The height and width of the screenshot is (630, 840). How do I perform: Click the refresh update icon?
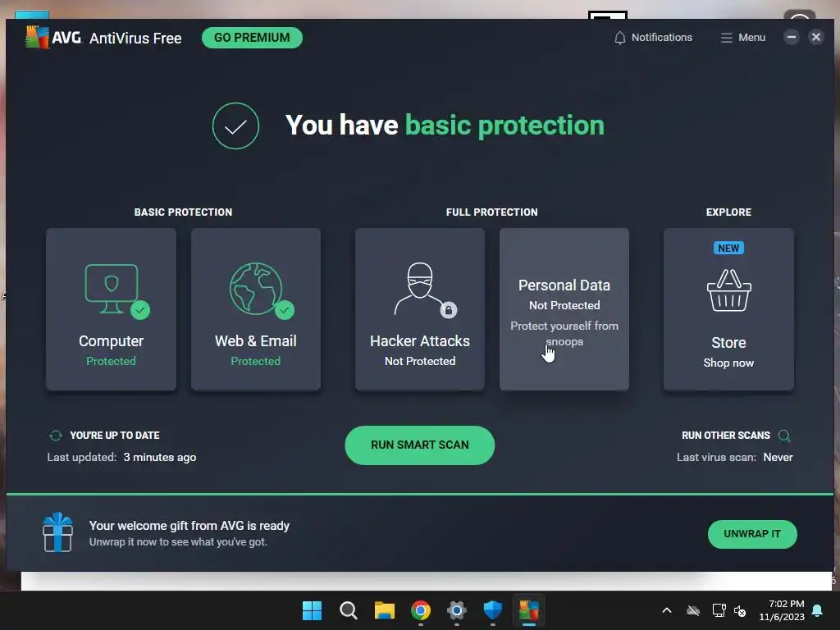55,436
